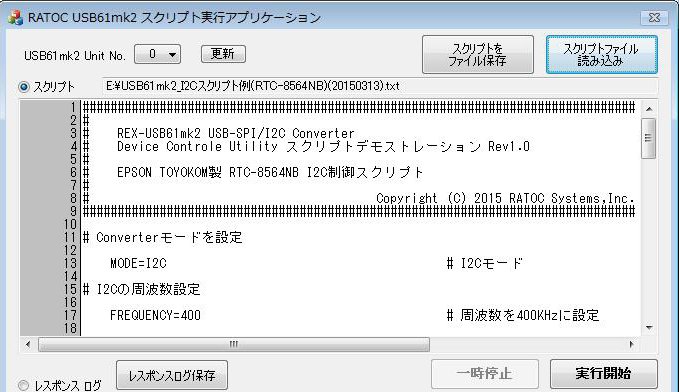Click the horizontal scrollbar thumb
The image size is (679, 392).
pos(234,344)
